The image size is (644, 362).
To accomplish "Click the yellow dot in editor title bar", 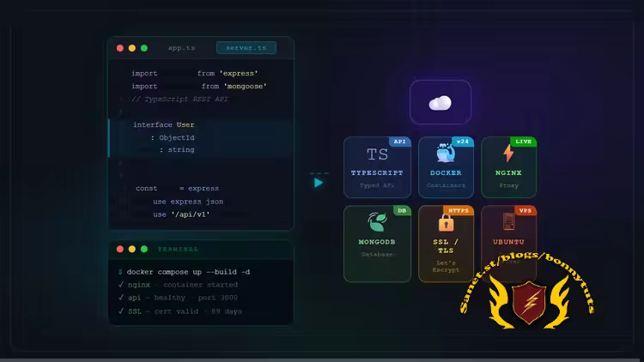I will pyautogui.click(x=132, y=48).
